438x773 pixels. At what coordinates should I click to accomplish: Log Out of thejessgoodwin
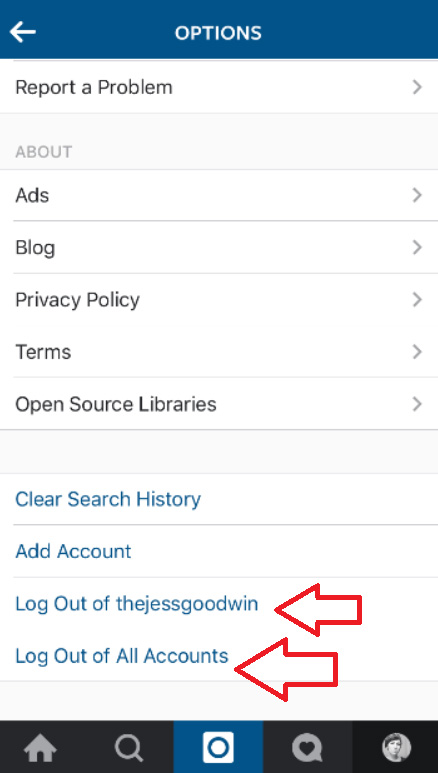[137, 603]
